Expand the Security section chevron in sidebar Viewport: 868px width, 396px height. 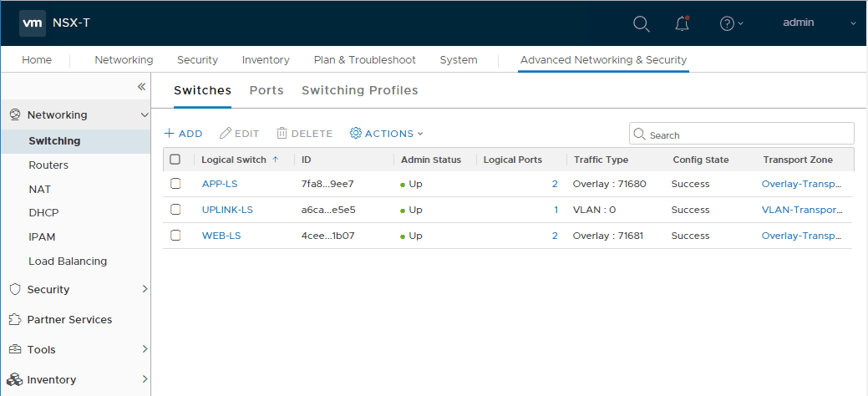[145, 289]
